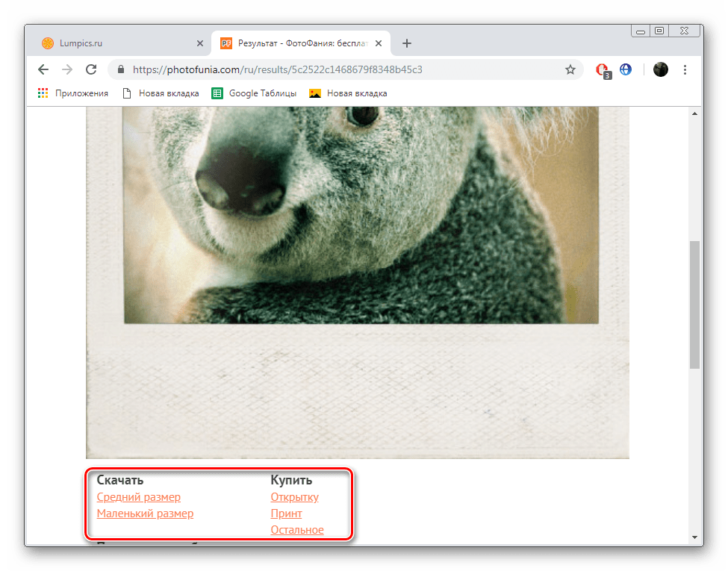Image resolution: width=728 pixels, height=571 pixels.
Task: Download Средний размер image
Action: [x=139, y=497]
